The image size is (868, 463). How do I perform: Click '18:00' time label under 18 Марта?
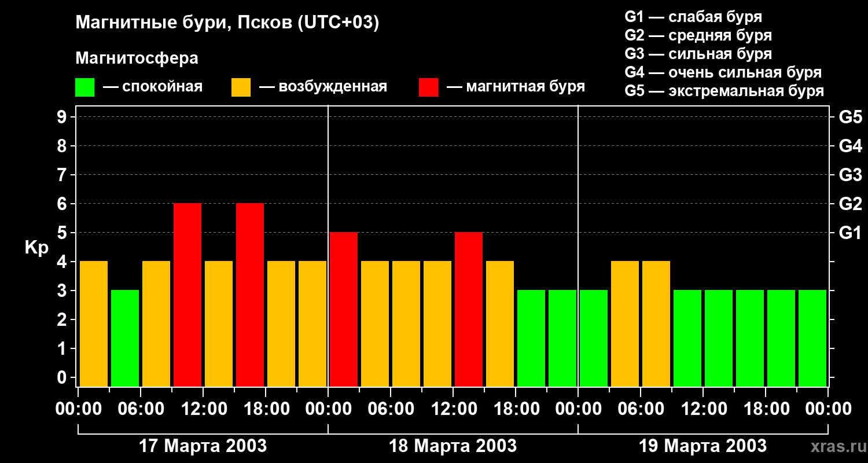pyautogui.click(x=516, y=409)
